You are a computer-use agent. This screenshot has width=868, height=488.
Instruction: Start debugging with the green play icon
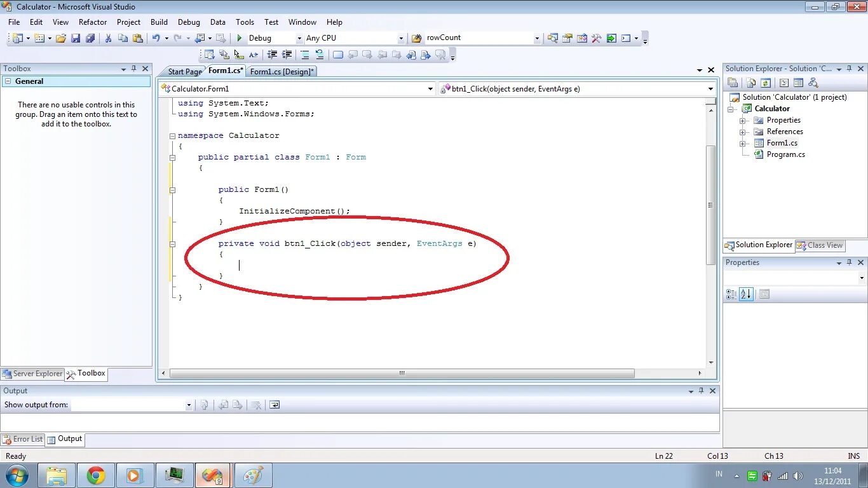tap(240, 37)
